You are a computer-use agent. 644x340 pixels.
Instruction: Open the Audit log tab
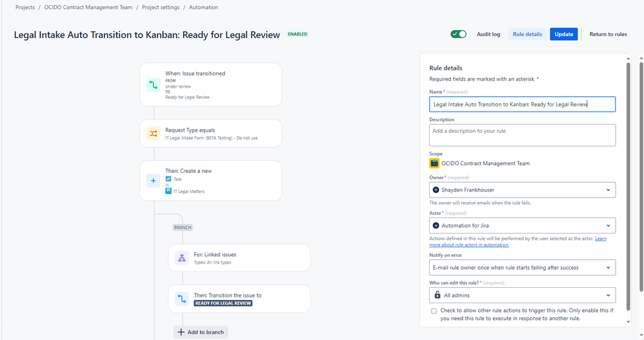tap(488, 34)
